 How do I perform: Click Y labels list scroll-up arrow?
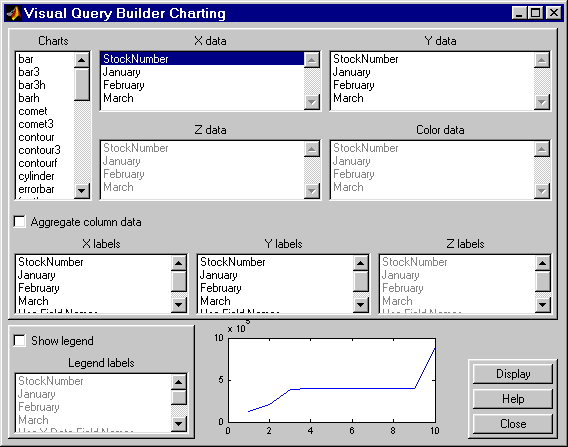tap(361, 263)
